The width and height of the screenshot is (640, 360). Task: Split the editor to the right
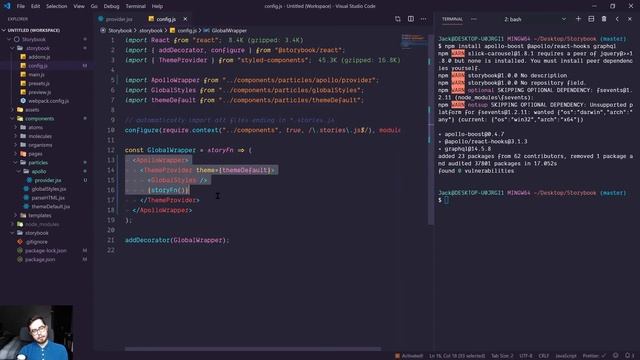(x=411, y=19)
